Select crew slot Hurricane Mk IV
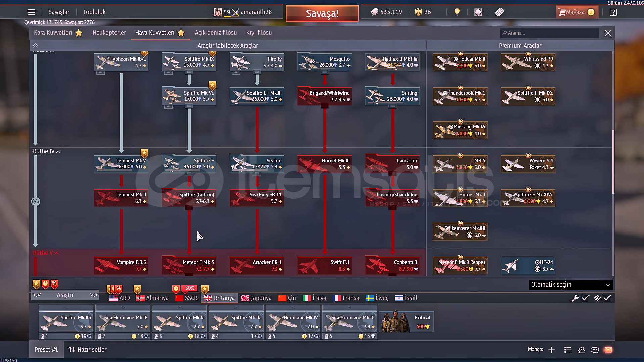 point(293,322)
